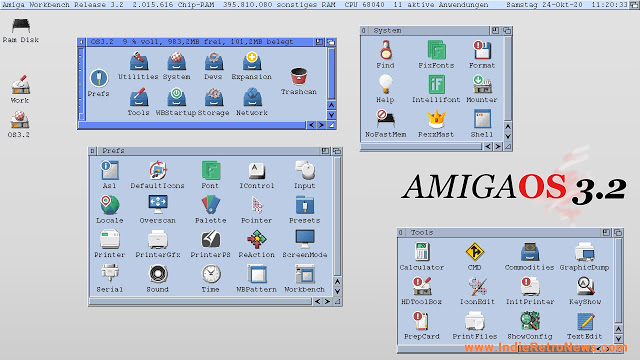This screenshot has height=360, width=640.
Task: Select the KeyShow magnifier icon
Action: tap(585, 286)
